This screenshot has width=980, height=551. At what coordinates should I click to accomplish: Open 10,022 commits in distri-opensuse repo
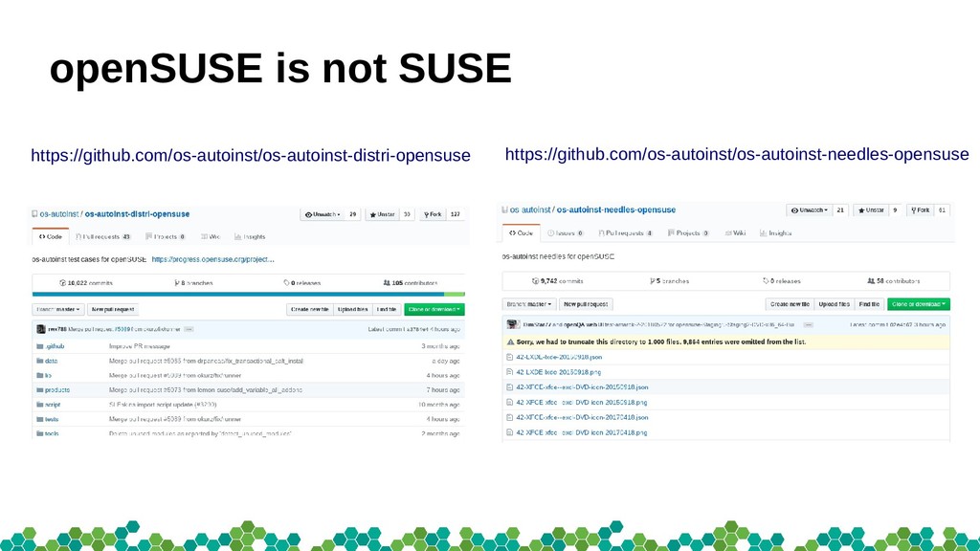(86, 283)
